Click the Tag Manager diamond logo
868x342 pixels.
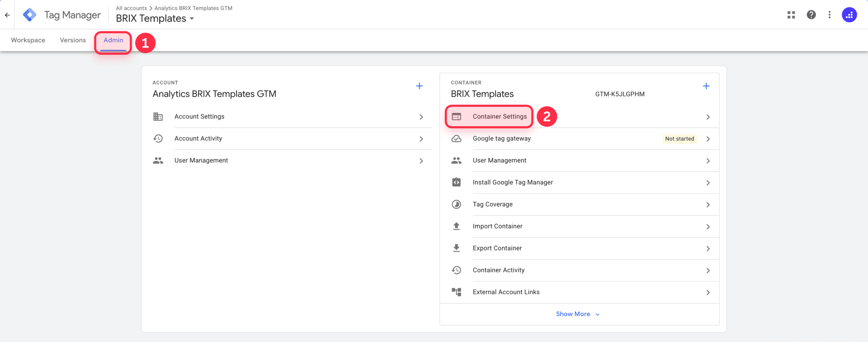click(x=30, y=15)
